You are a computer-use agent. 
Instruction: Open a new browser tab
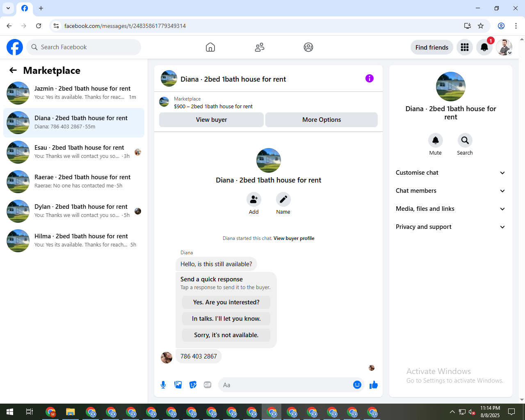[x=41, y=8]
